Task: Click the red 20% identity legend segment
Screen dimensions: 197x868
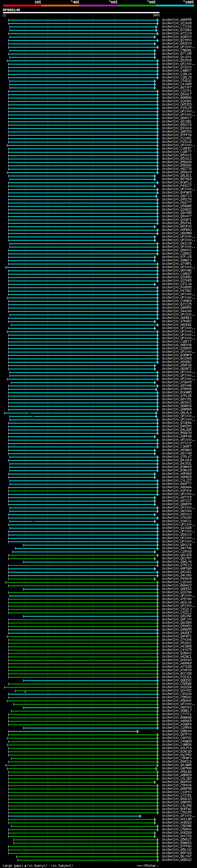Action: click(22, 6)
